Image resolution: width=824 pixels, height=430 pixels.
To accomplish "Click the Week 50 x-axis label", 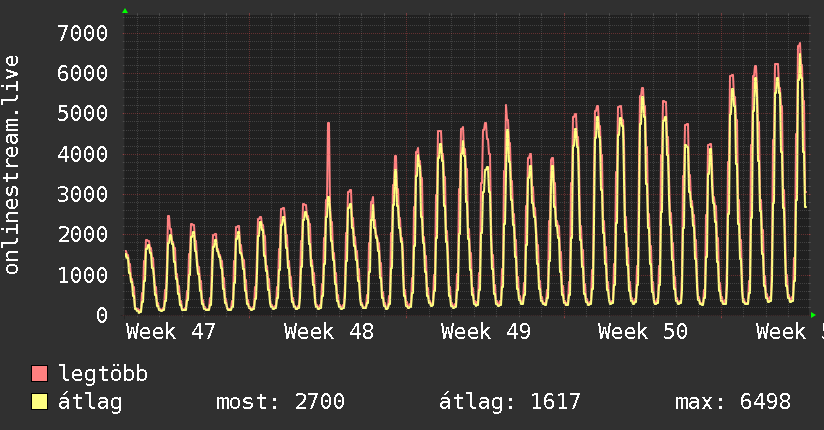I will click(642, 332).
